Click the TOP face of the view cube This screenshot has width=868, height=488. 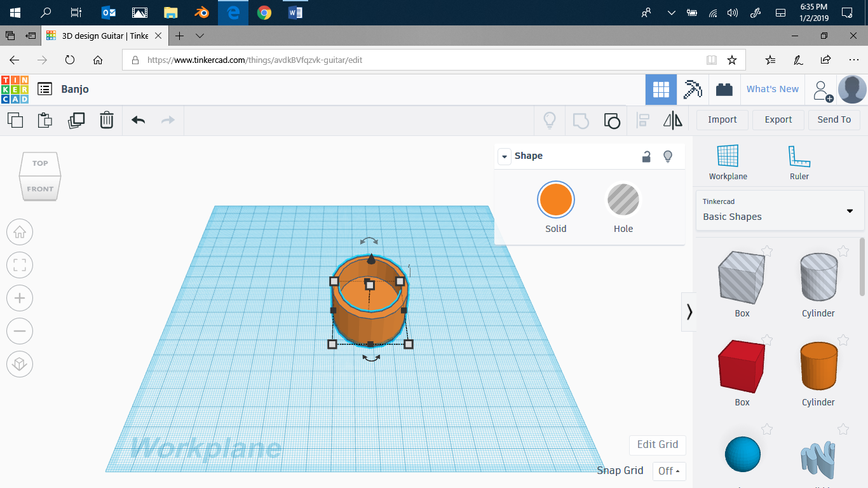[x=40, y=163]
